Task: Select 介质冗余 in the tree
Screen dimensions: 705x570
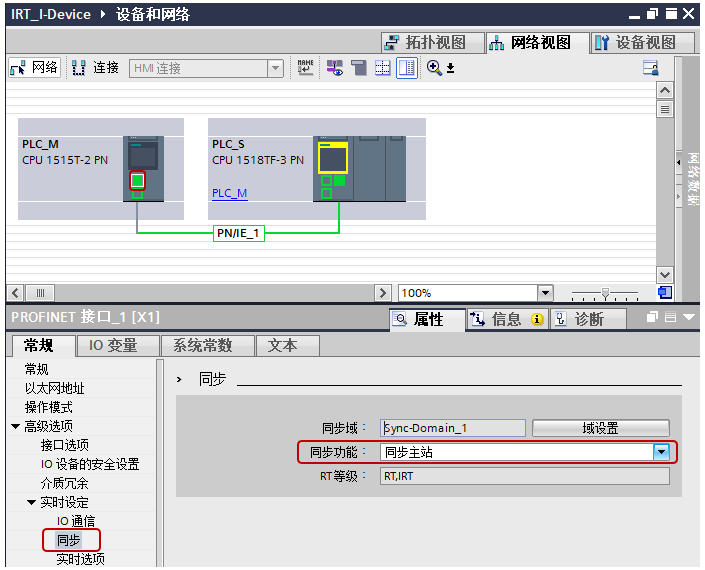Action: (x=64, y=483)
